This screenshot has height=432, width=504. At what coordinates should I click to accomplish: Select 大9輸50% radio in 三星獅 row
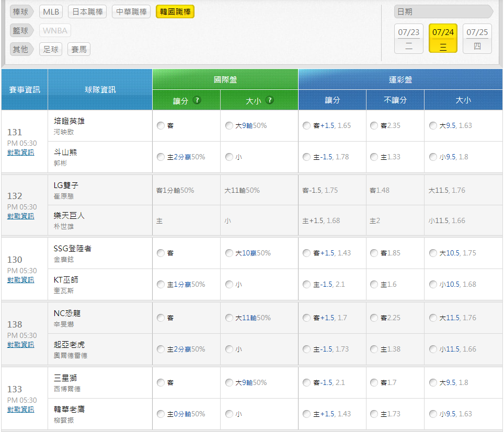coord(229,382)
